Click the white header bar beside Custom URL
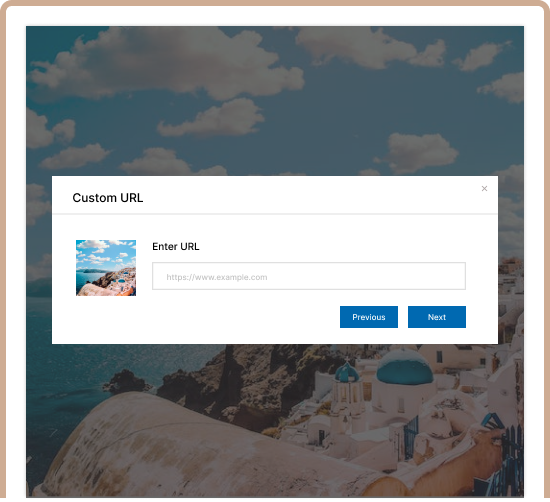The height and width of the screenshot is (502, 550). pyautogui.click(x=309, y=196)
